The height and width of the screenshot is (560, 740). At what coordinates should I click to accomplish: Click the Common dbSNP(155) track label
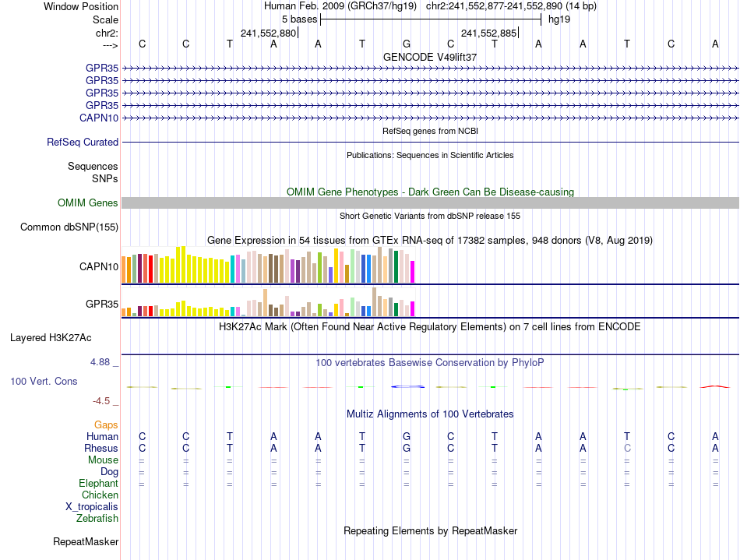(69, 227)
